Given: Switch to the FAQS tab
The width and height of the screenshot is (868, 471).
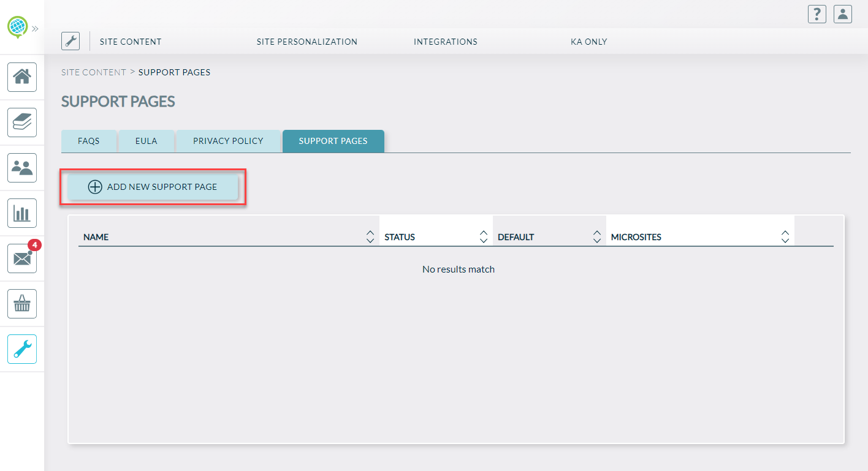Looking at the screenshot, I should [89, 141].
